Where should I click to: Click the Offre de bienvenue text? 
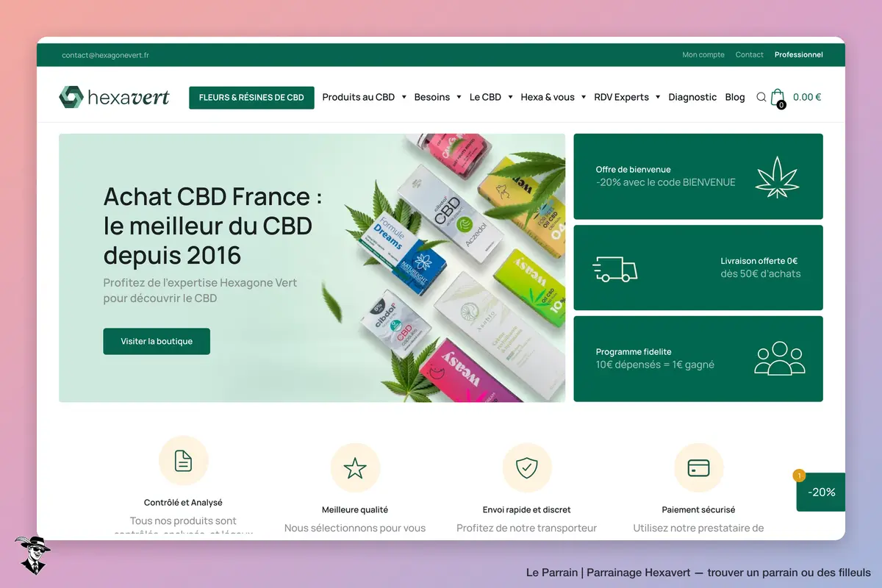pyautogui.click(x=634, y=170)
